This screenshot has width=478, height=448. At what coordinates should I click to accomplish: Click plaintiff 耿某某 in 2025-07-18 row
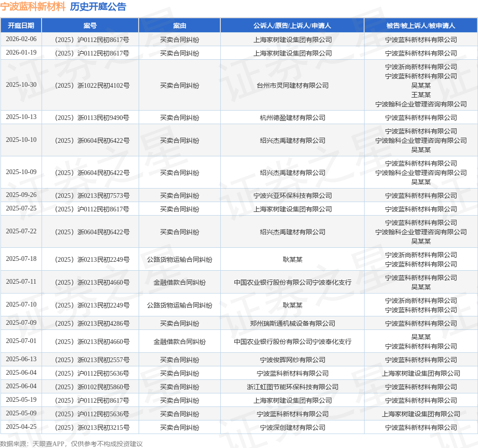point(293,259)
